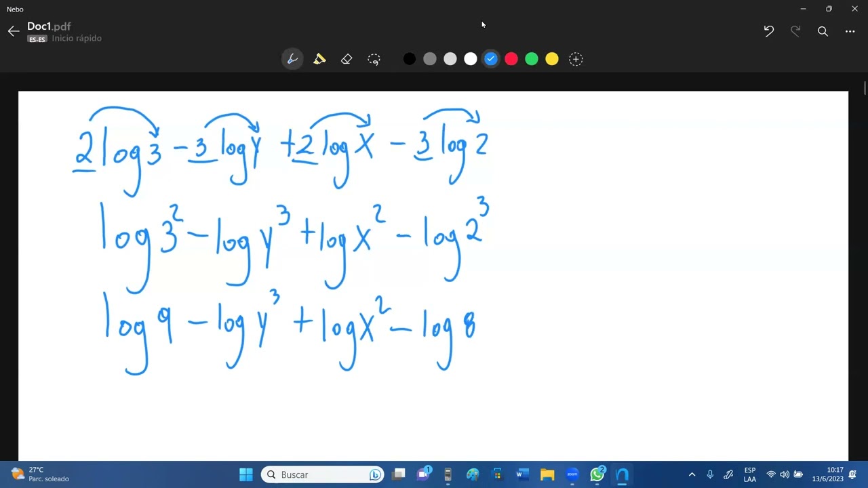Click the Buscar search box in taskbar
The image size is (868, 488).
[x=323, y=474]
